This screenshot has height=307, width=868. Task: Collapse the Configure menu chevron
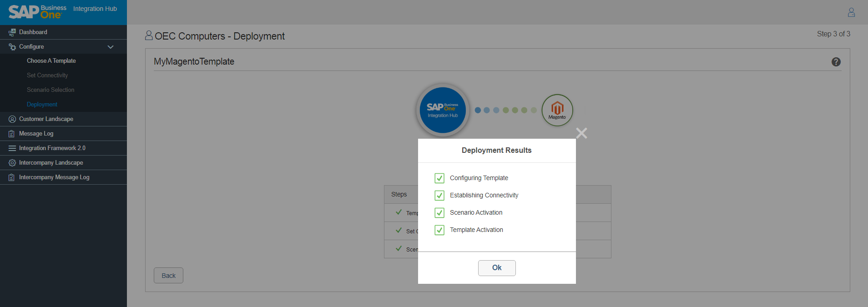[x=110, y=47]
